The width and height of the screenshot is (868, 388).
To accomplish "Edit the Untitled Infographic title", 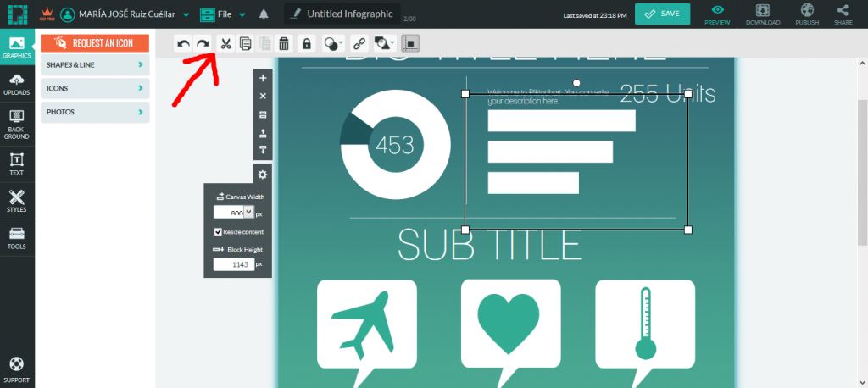I will [x=342, y=14].
